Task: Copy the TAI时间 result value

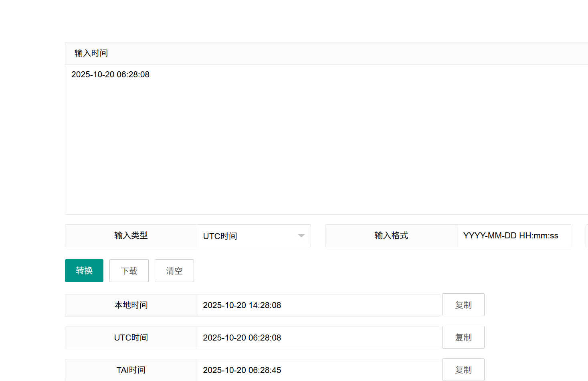Action: point(463,370)
